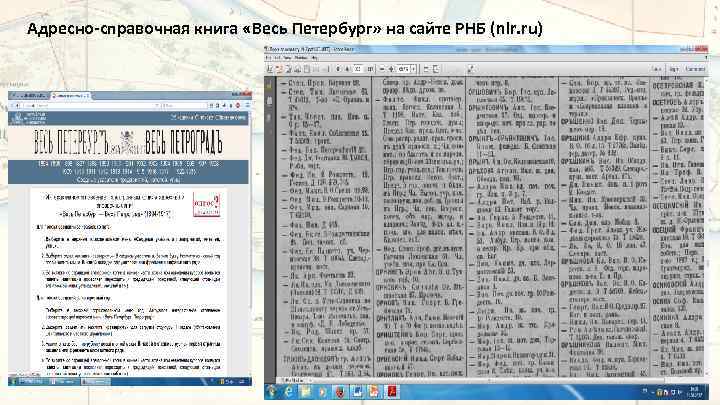Open the zoom percentage dropdown in PDF viewer
The width and height of the screenshot is (720, 405).
click(414, 69)
